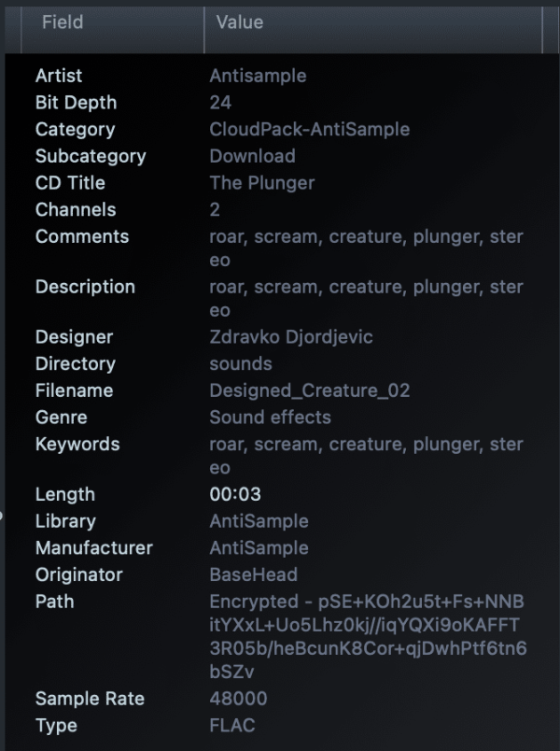Edit the Bit Depth value 24
Viewport: 560px width, 751px height.
click(x=218, y=103)
